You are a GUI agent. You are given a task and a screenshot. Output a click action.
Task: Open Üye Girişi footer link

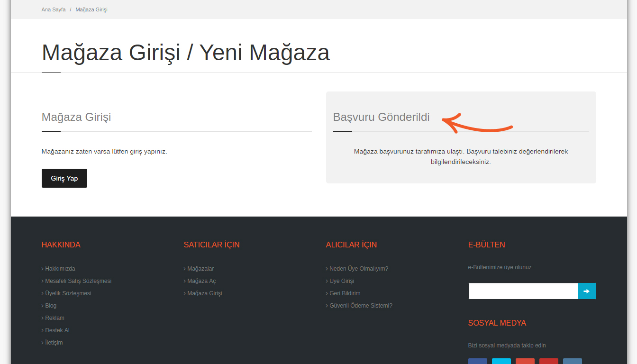point(342,281)
